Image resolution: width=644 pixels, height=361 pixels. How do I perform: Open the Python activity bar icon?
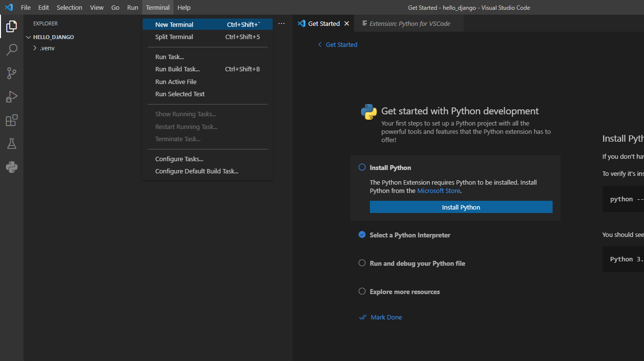pyautogui.click(x=12, y=167)
